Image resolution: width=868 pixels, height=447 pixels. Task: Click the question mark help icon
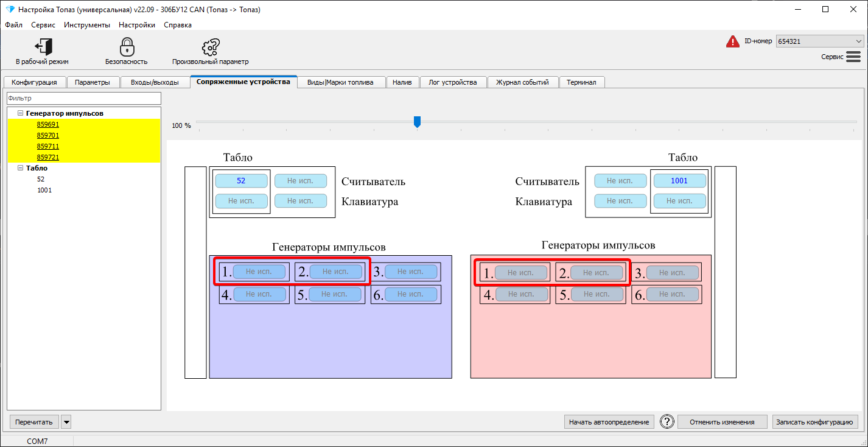[668, 421]
